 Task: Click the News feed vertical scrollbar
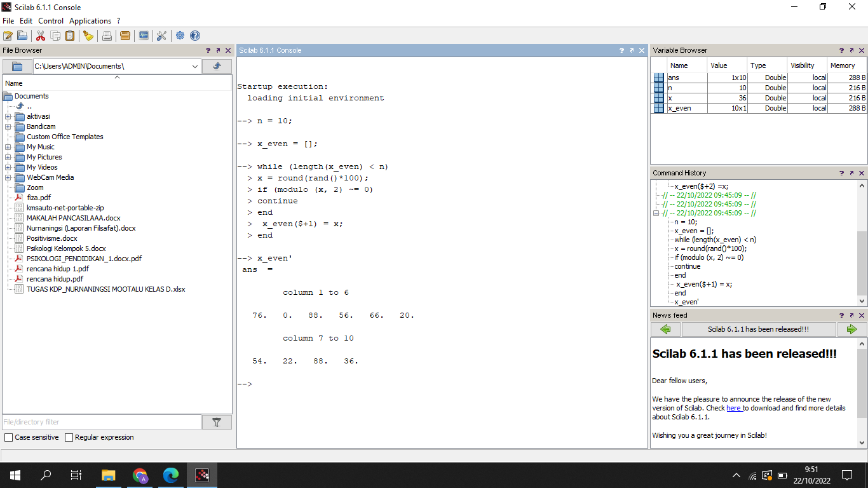point(862,393)
